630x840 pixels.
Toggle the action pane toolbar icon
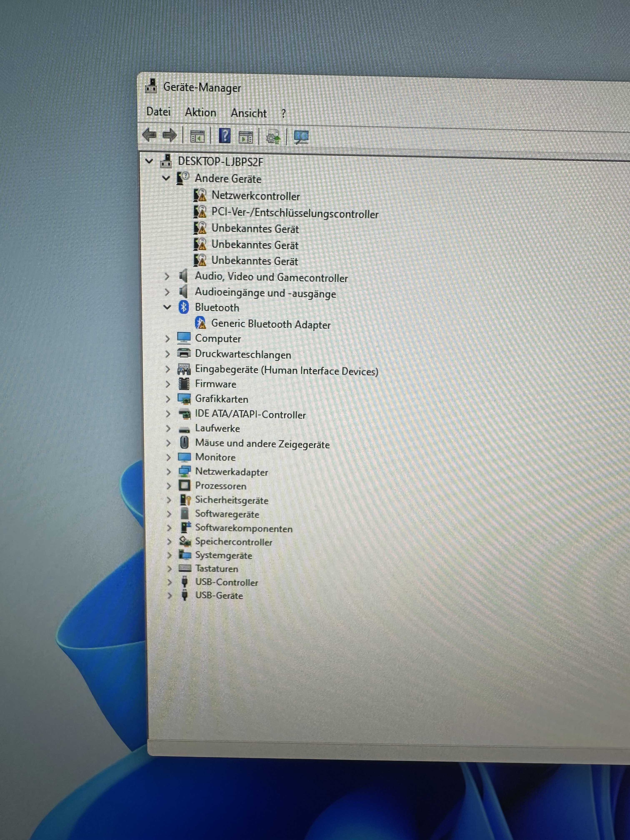(246, 137)
